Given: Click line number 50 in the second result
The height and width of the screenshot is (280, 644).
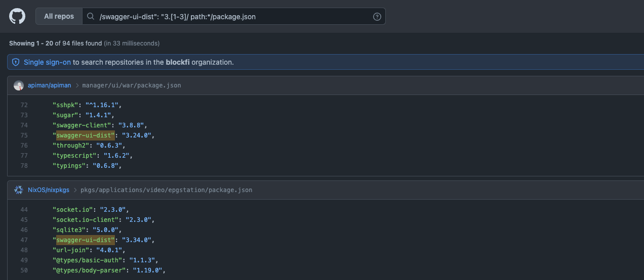Looking at the screenshot, I should tap(24, 270).
